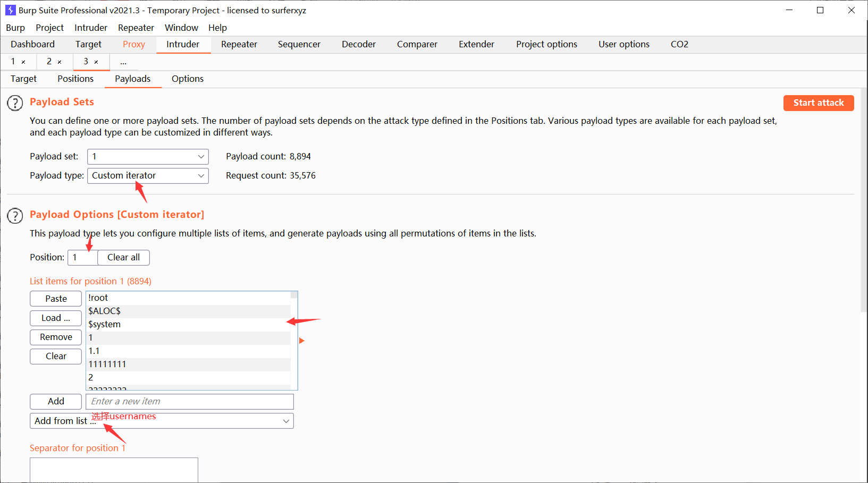Switch to the Extender tab
This screenshot has width=868, height=483.
pos(477,44)
